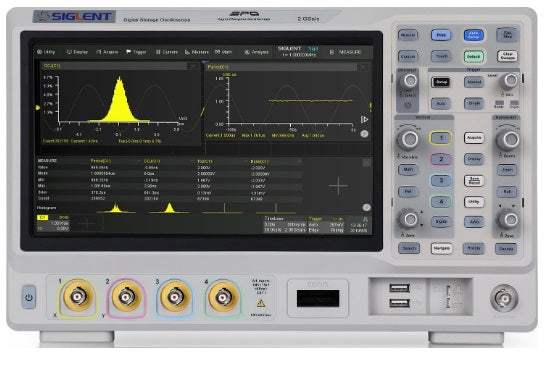Touch channel 4 BNC input connector

(x=223, y=297)
